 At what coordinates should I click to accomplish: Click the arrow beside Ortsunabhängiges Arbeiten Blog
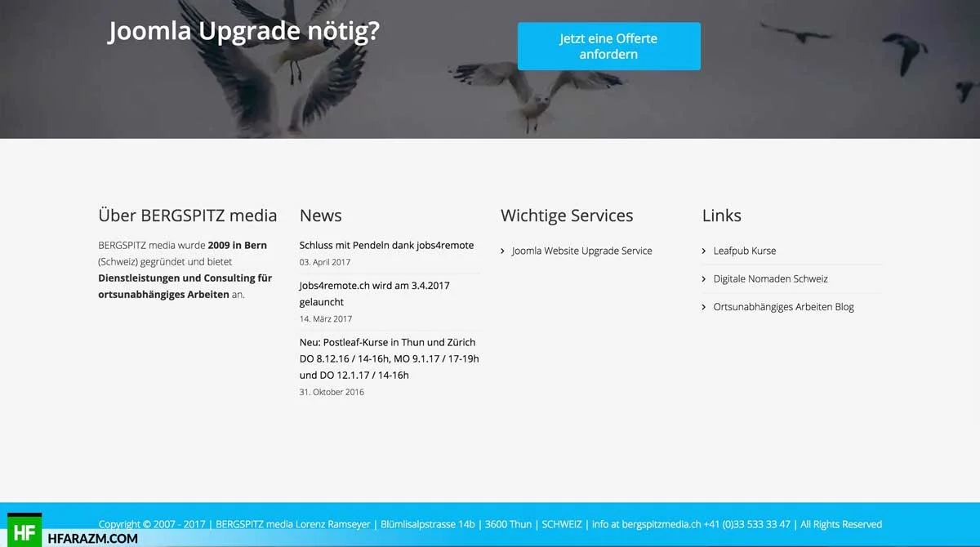pyautogui.click(x=704, y=308)
